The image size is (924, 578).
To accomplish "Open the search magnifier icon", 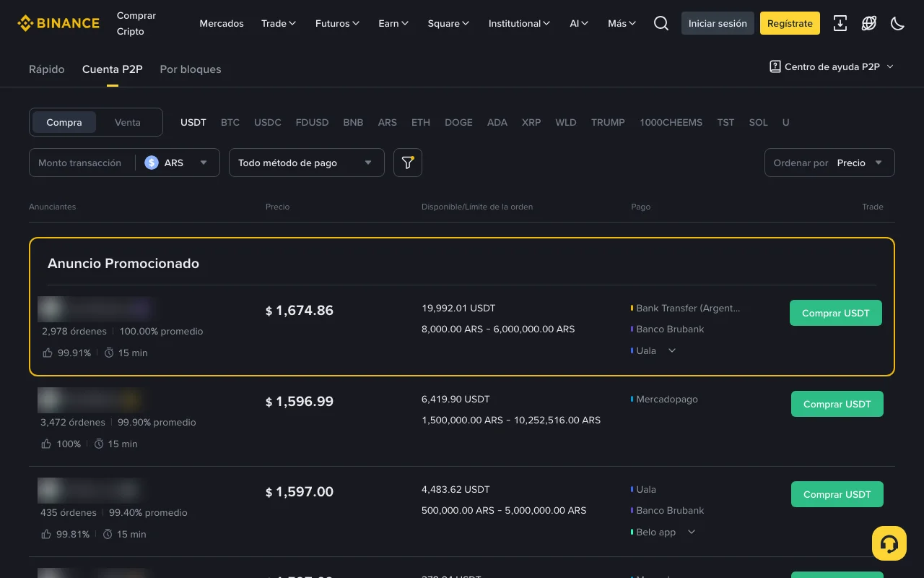I will (661, 23).
